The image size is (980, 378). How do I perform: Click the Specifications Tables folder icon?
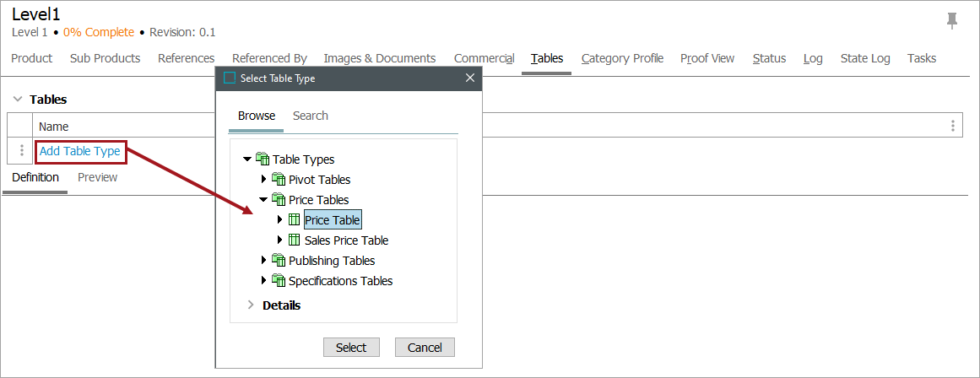coord(279,281)
